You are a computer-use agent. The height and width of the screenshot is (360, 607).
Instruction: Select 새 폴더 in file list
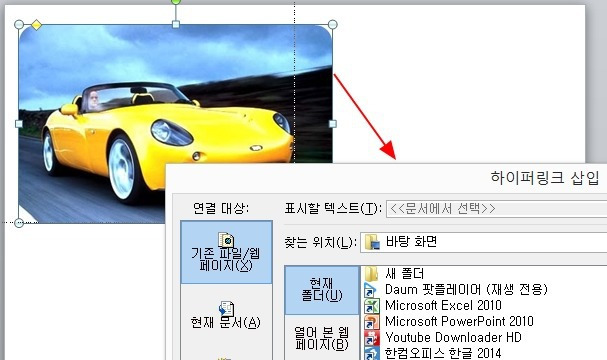pyautogui.click(x=405, y=274)
